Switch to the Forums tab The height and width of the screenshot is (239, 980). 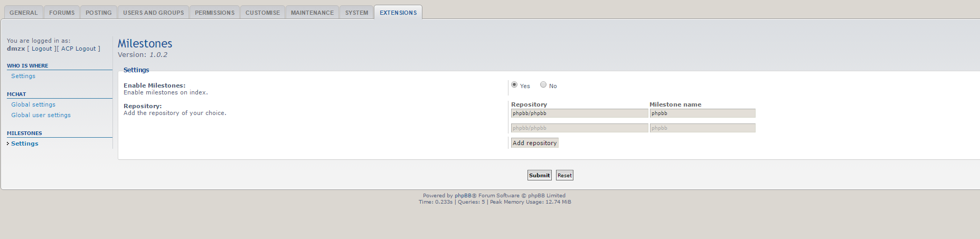62,13
